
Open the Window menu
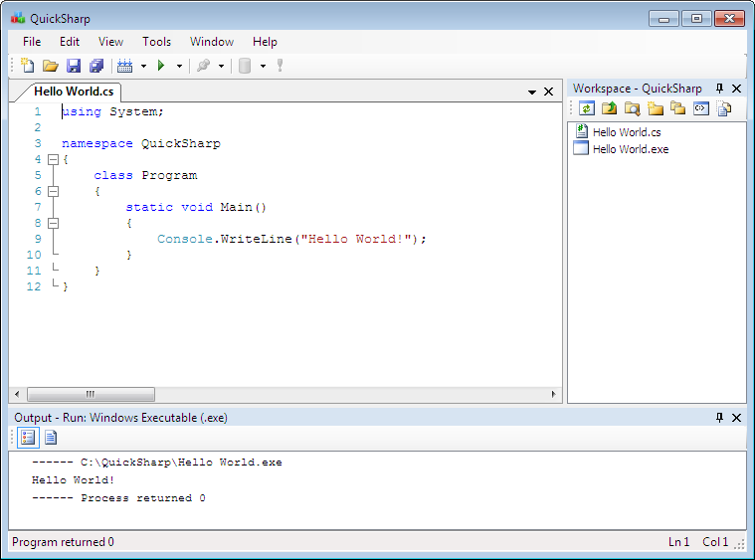[212, 42]
